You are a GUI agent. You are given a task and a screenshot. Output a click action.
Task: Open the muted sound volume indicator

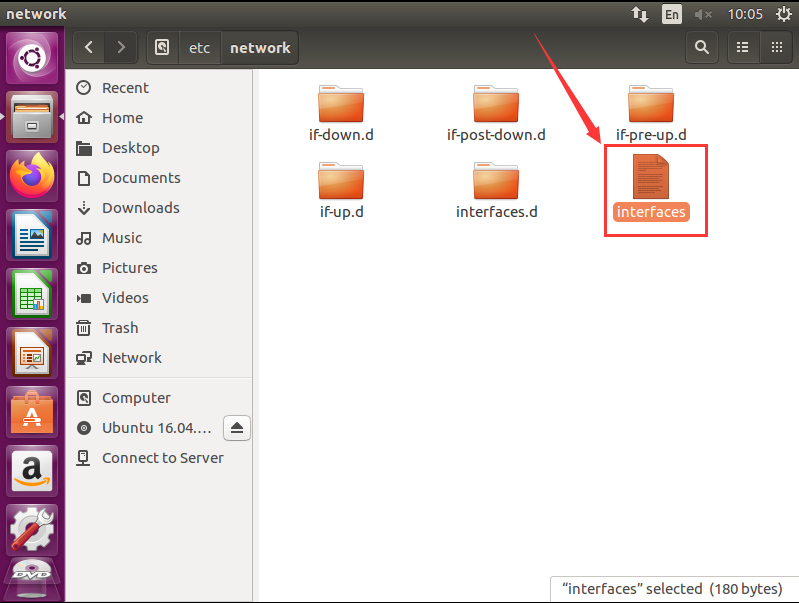pos(703,14)
